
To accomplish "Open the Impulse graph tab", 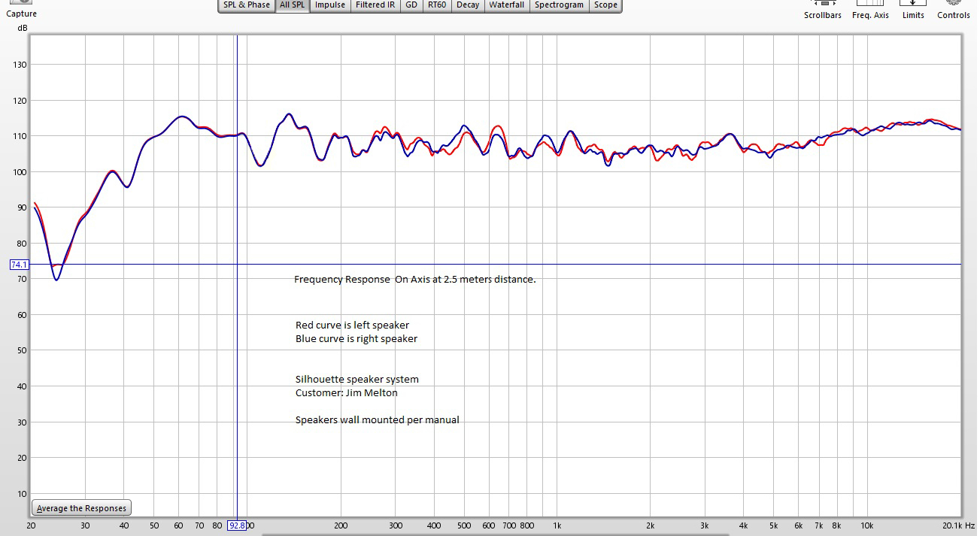I will coord(330,5).
